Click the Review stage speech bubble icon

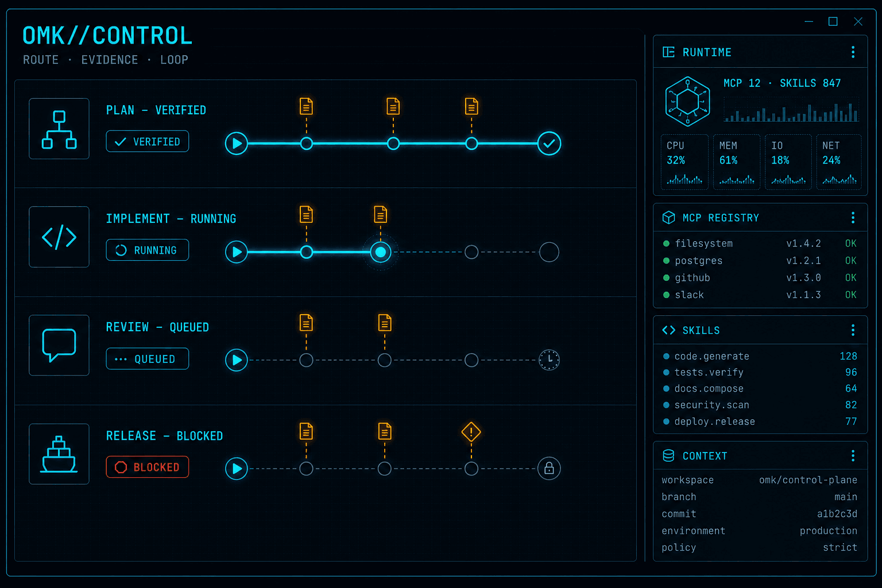59,345
